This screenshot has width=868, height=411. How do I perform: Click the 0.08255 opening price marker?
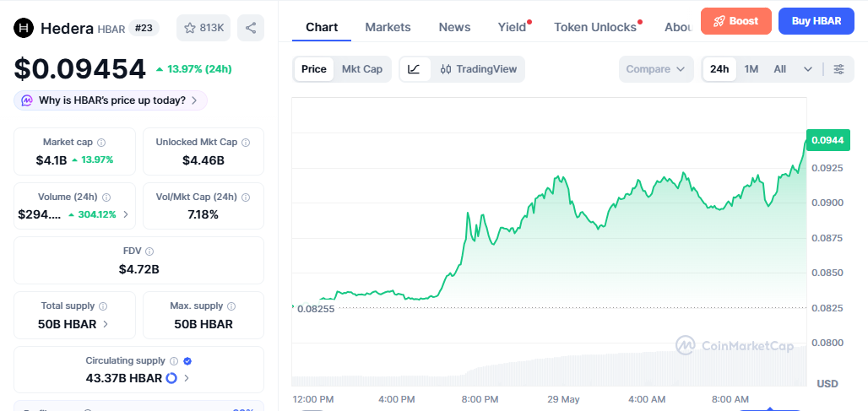click(316, 309)
